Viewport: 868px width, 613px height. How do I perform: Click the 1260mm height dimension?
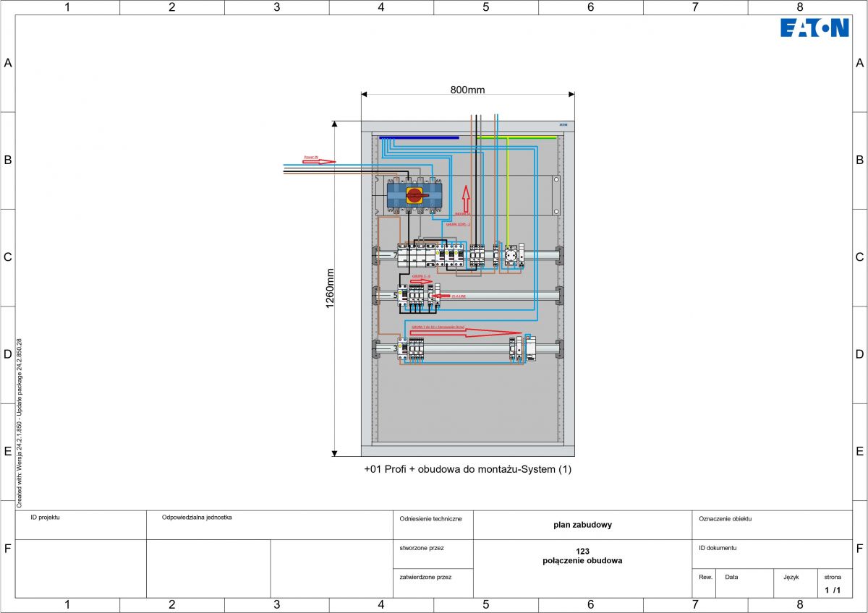tap(330, 288)
